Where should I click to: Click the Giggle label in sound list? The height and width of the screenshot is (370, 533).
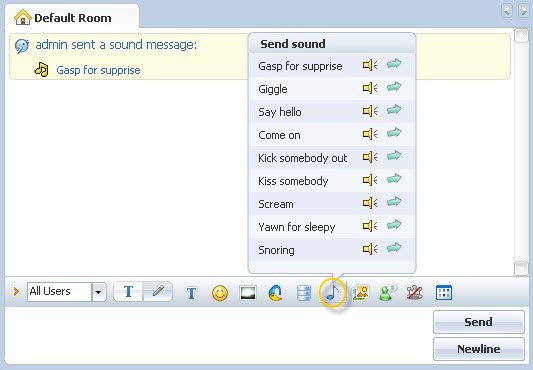point(273,89)
